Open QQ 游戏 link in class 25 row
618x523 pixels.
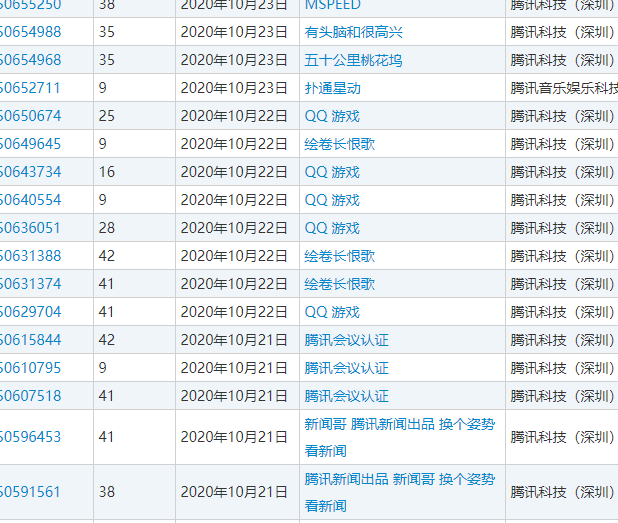click(332, 116)
